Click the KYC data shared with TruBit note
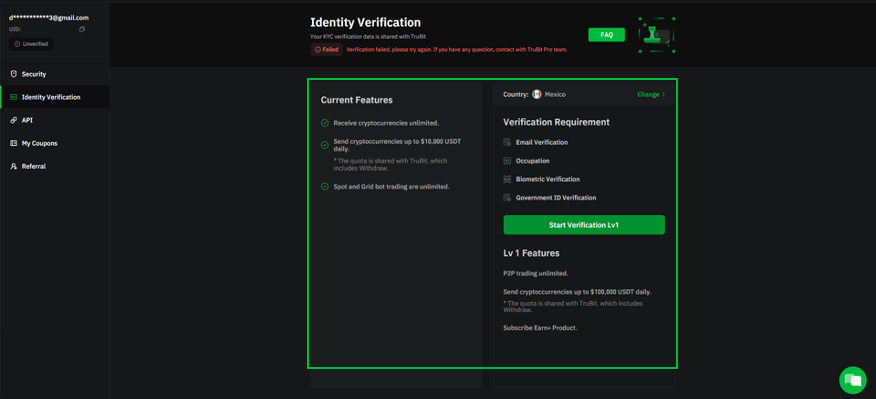This screenshot has width=876, height=399. click(x=368, y=36)
